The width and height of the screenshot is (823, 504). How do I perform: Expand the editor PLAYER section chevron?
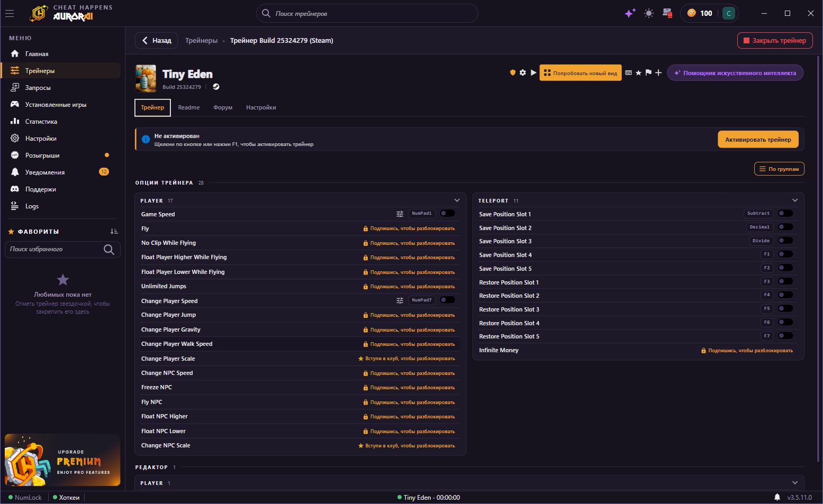(795, 483)
